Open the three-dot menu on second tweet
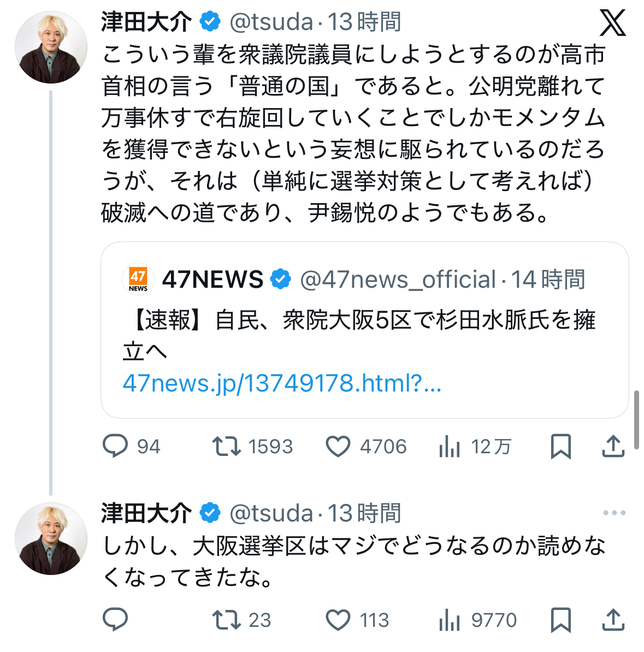Image resolution: width=644 pixels, height=652 pixels. point(614,513)
